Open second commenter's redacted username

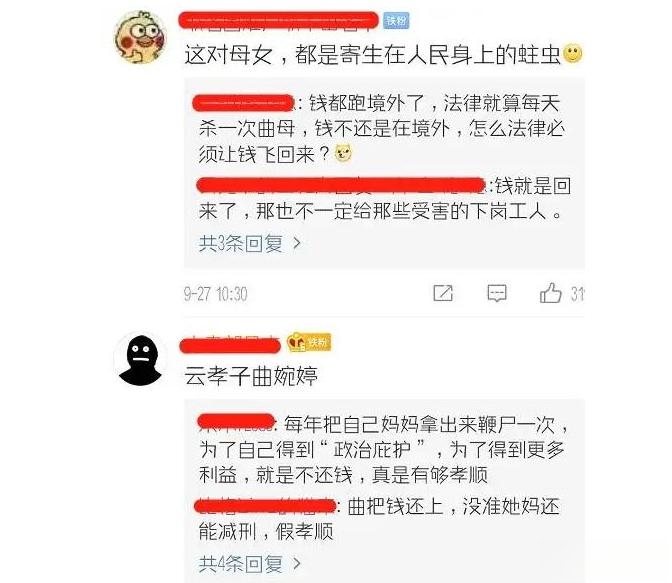point(230,345)
